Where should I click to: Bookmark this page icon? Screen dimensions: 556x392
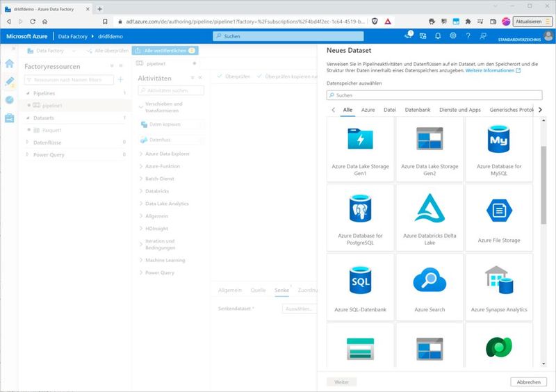pos(105,22)
